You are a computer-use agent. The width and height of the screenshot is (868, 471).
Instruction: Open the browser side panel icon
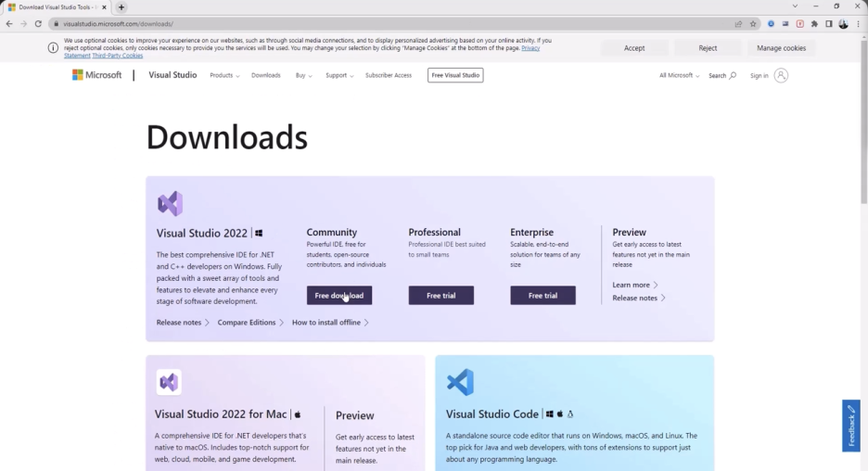click(829, 24)
